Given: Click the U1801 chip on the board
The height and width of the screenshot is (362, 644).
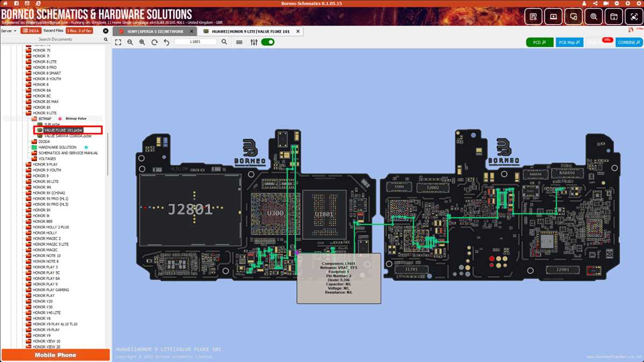Looking at the screenshot, I should [324, 214].
